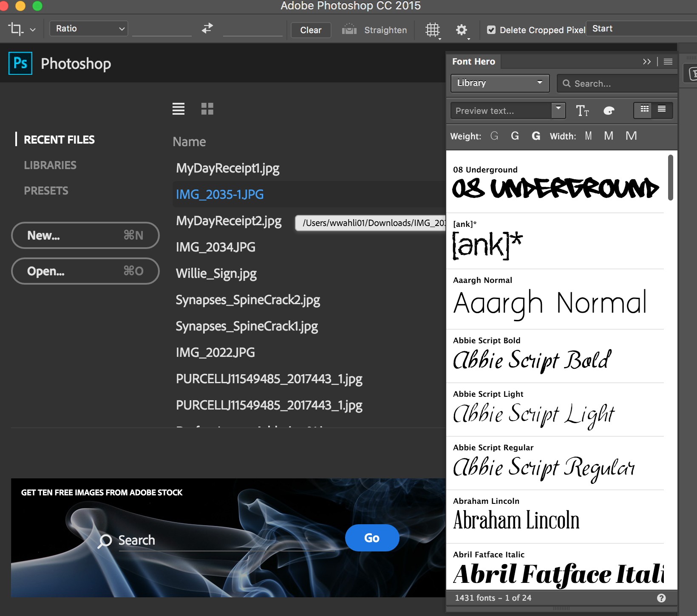Click Adobe Stock magnifier icon

(105, 541)
